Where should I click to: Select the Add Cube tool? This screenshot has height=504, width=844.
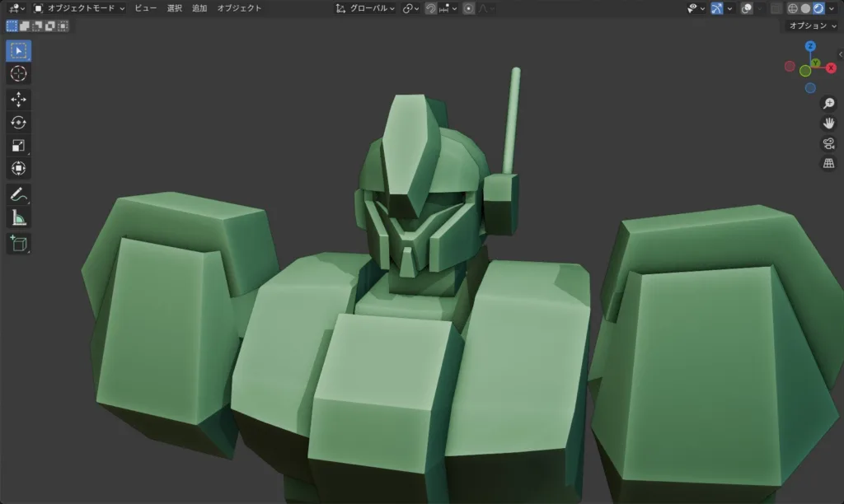[x=18, y=243]
